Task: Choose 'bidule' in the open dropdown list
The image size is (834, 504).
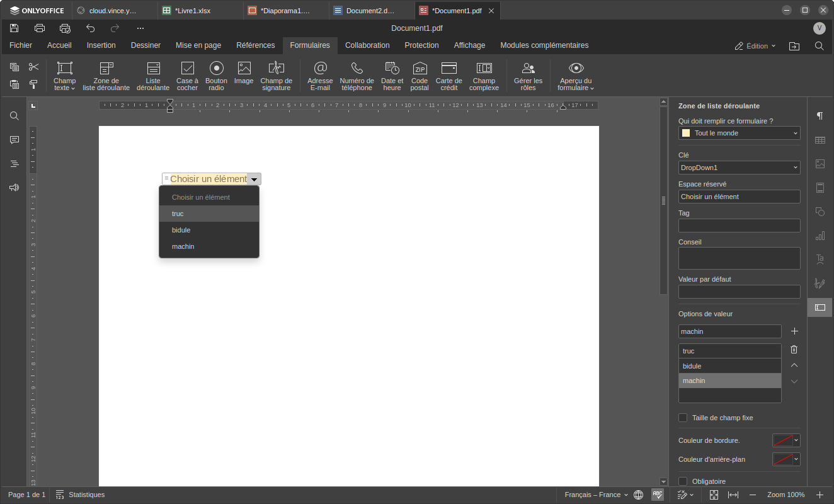Action: tap(181, 230)
